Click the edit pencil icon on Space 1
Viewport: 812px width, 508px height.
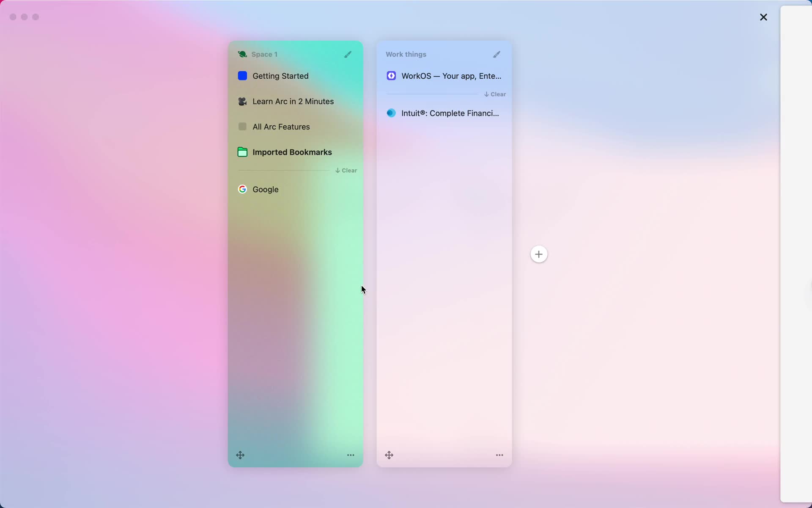click(348, 55)
